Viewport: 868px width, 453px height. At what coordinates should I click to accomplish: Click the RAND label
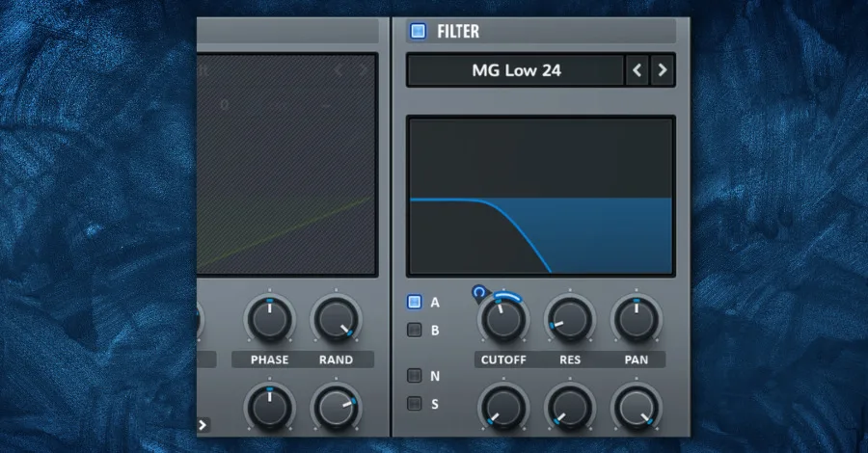tap(336, 360)
